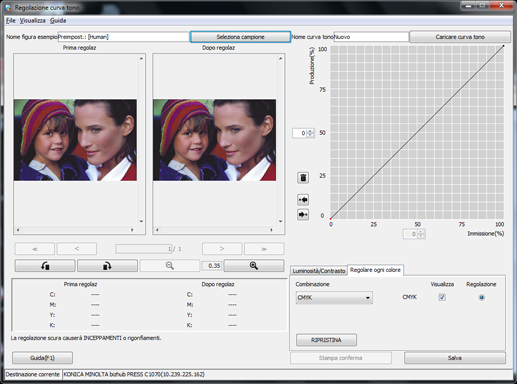Open the Visualizza menu
The image size is (517, 384).
[32, 21]
